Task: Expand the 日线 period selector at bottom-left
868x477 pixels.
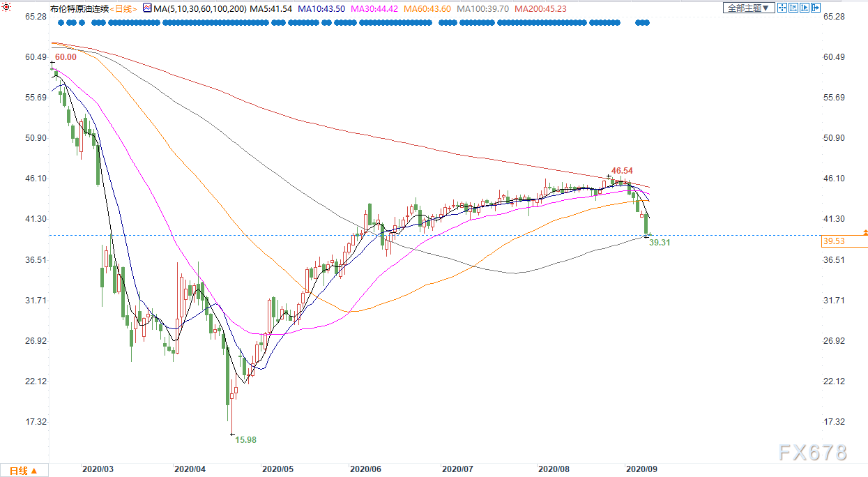Action: pyautogui.click(x=24, y=470)
